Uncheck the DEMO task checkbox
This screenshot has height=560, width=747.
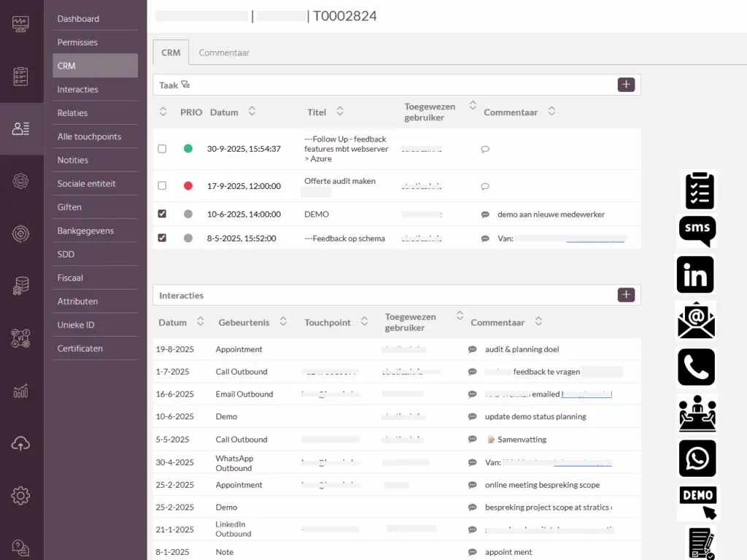pos(162,214)
